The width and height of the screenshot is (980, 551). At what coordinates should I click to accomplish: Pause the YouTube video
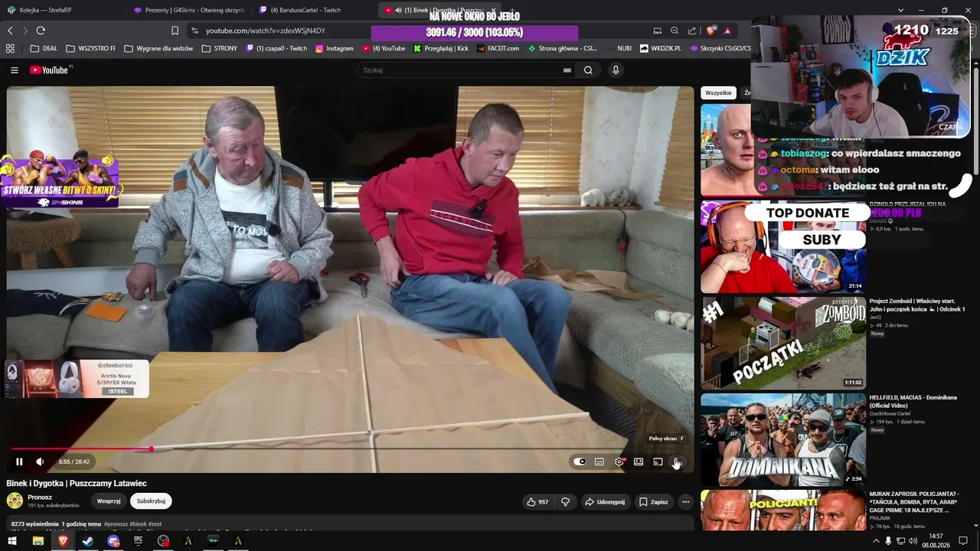pos(19,461)
